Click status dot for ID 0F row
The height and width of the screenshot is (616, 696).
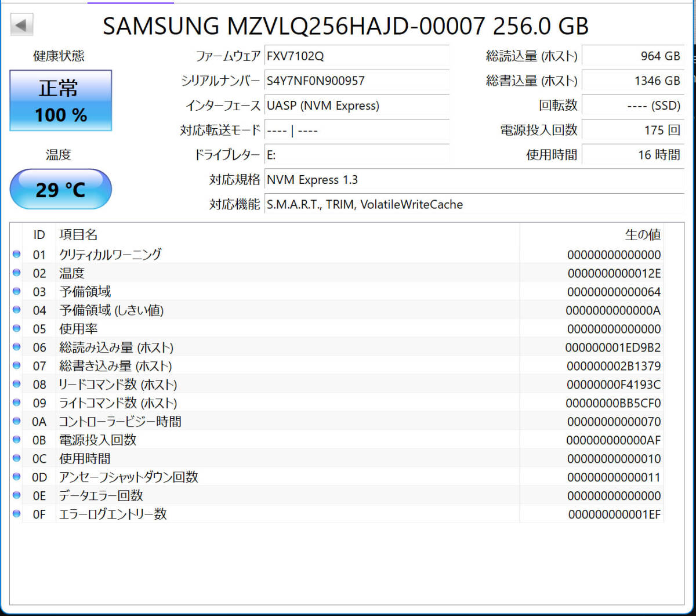click(16, 514)
